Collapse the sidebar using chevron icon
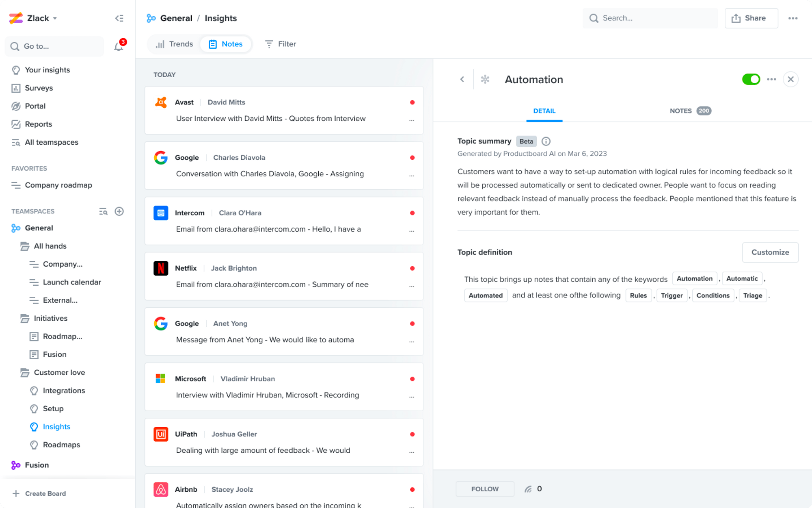Image resolution: width=812 pixels, height=508 pixels. 119,18
